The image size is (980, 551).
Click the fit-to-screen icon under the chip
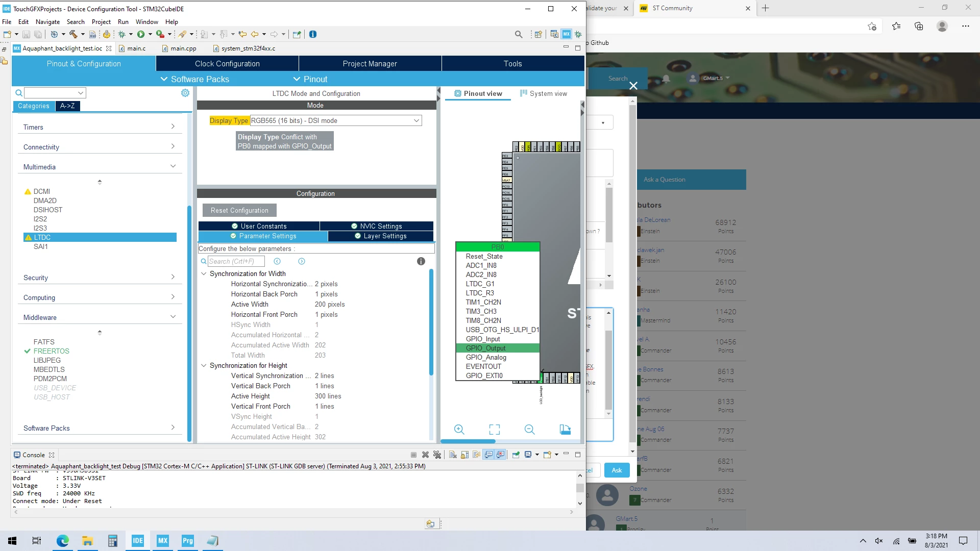[x=495, y=430]
